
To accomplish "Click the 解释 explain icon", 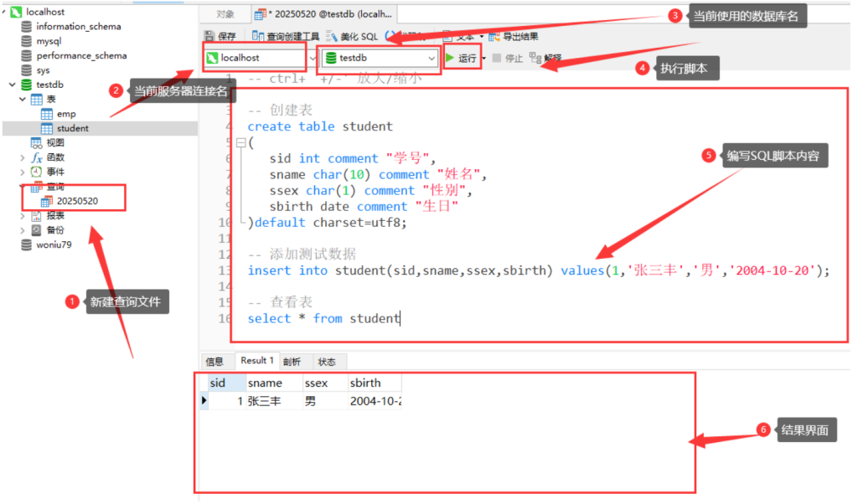I will click(535, 59).
